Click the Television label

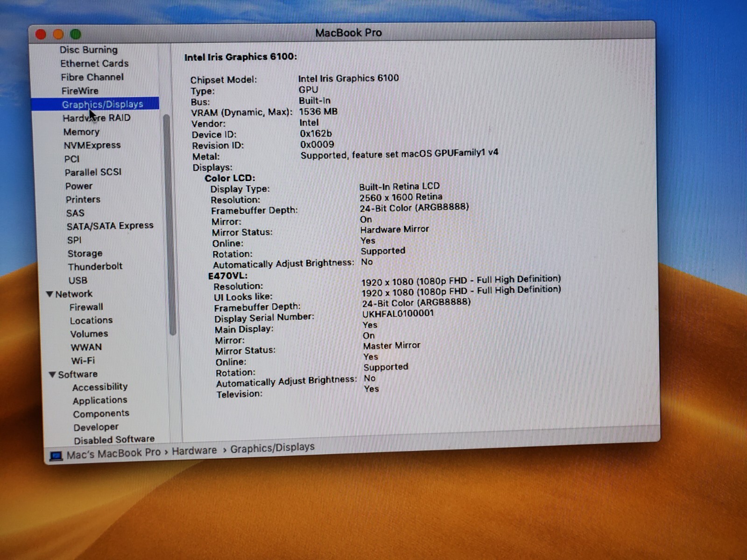click(240, 394)
